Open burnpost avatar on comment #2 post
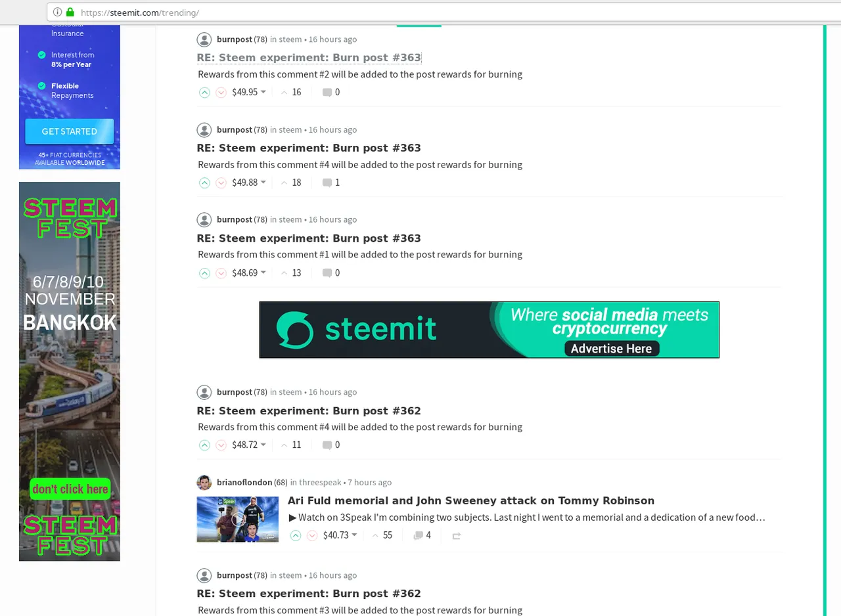 click(204, 39)
